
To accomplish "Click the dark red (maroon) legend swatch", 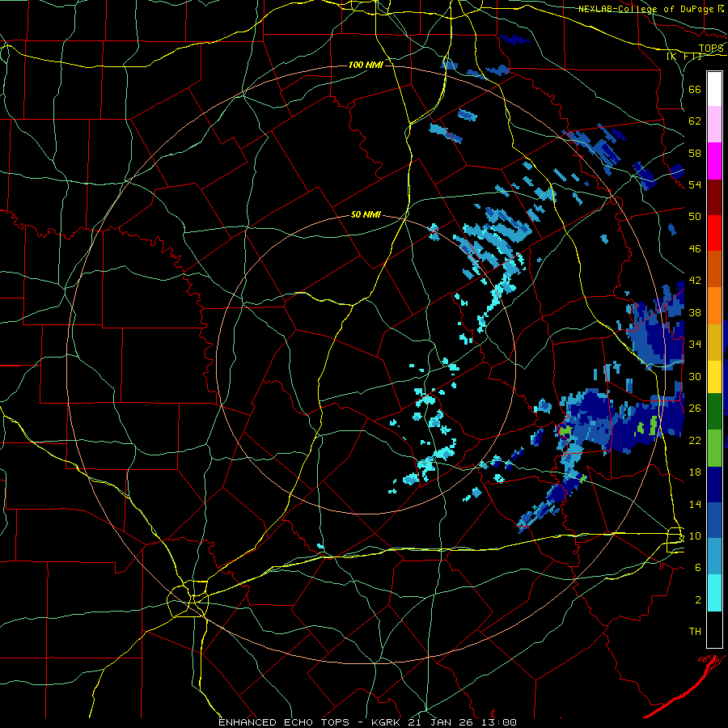I will (x=714, y=197).
